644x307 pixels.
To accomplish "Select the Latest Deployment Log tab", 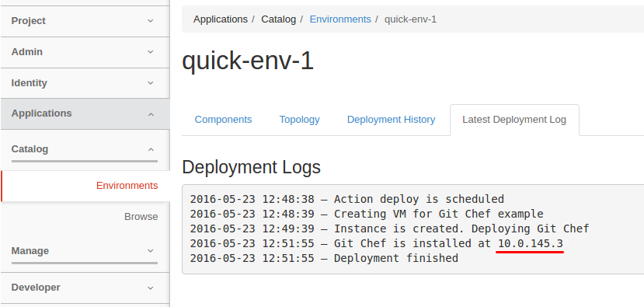I will coord(514,120).
